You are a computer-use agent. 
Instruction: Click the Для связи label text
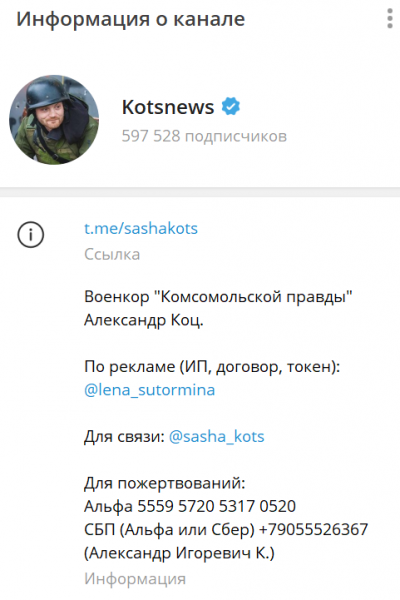coord(124,437)
